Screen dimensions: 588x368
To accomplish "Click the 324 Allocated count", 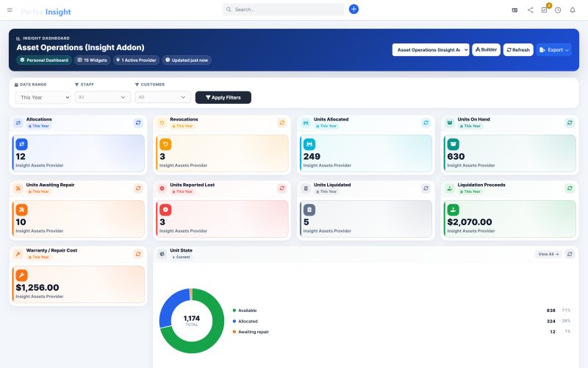I will click(x=551, y=322).
